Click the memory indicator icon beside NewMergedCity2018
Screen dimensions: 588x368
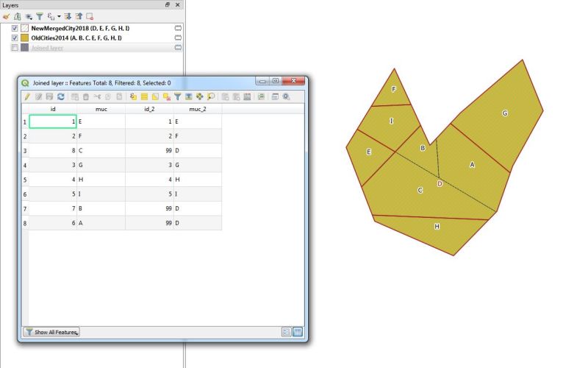point(178,28)
